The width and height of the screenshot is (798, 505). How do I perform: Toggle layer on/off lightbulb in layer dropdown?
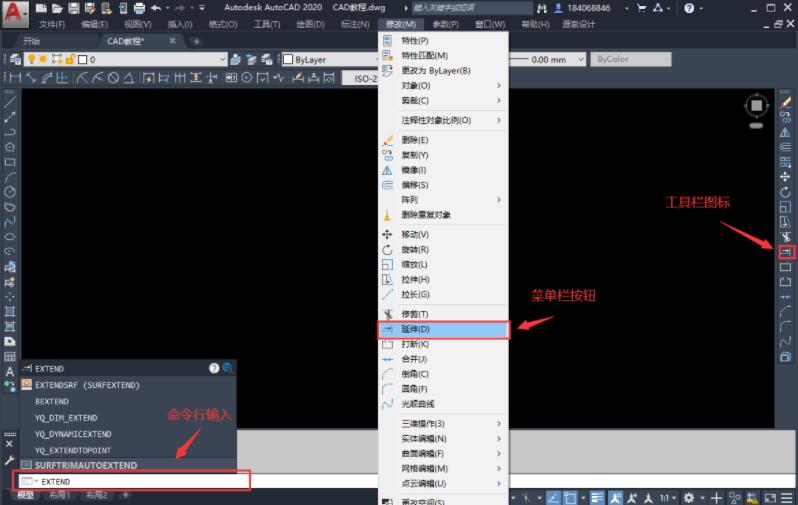(x=32, y=59)
